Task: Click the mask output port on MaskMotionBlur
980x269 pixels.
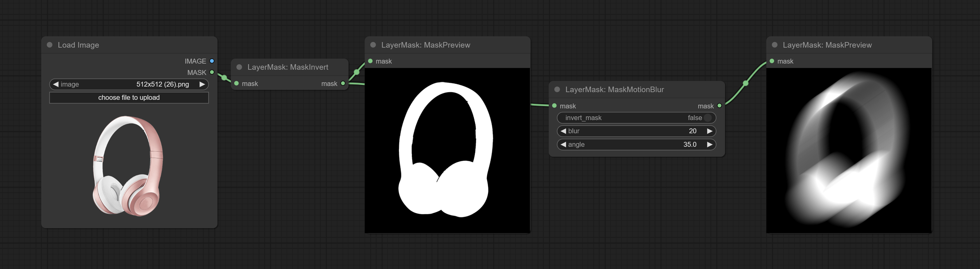Action: coord(719,106)
